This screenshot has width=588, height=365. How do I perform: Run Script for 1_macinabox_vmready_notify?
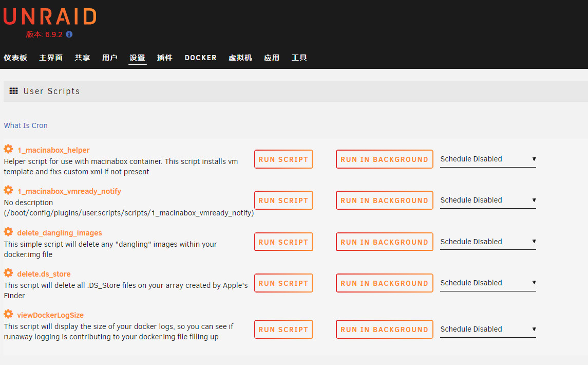point(283,200)
